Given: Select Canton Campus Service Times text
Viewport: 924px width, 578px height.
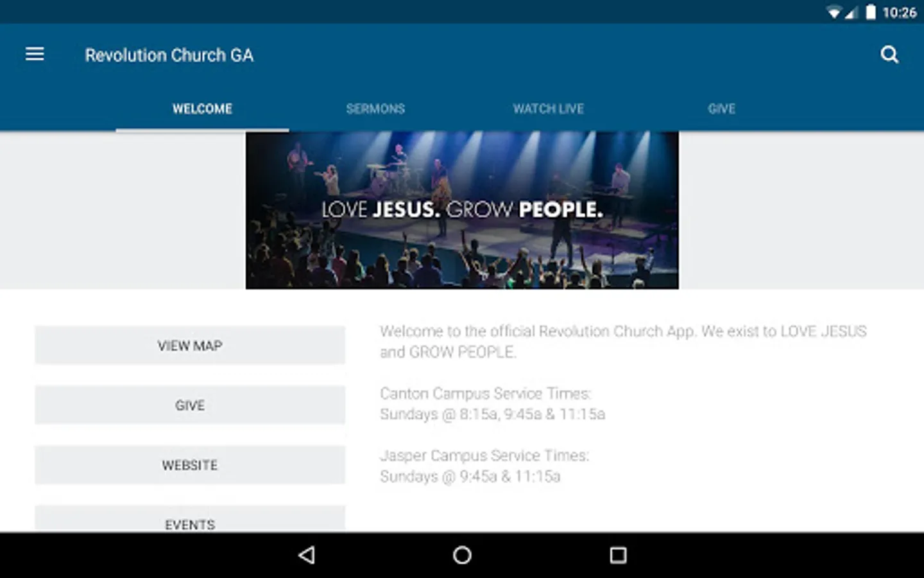Looking at the screenshot, I should (485, 393).
